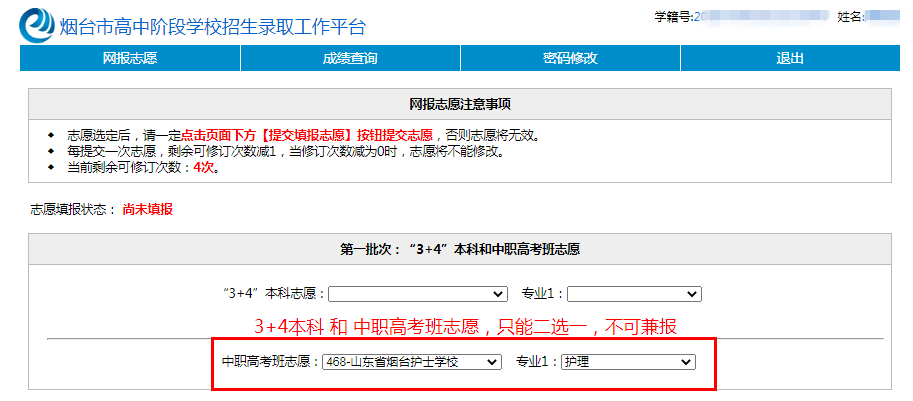This screenshot has width=913, height=401.
Task: Open 中职高考班志愿 dropdown showing 468-山东省烟台护士学校
Action: pos(412,362)
